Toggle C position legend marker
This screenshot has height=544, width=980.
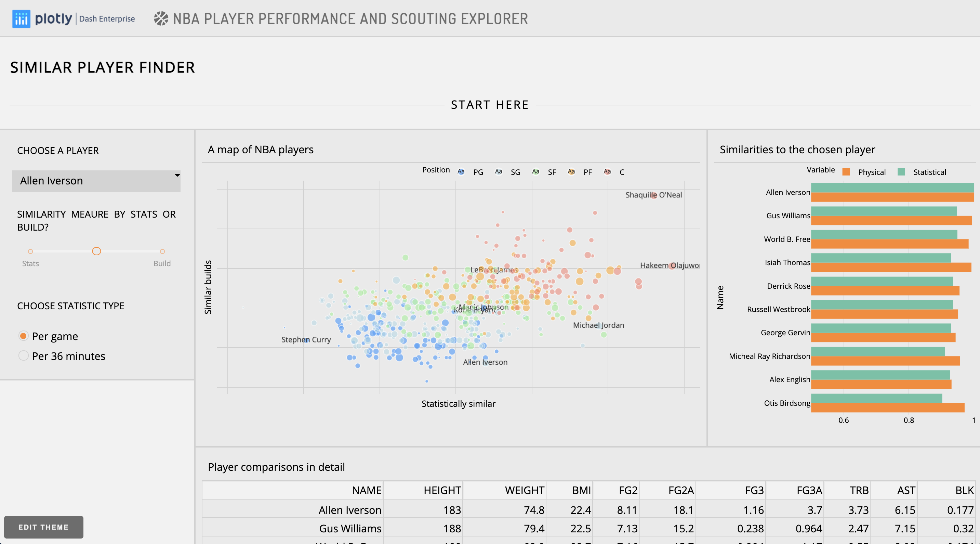pos(607,172)
